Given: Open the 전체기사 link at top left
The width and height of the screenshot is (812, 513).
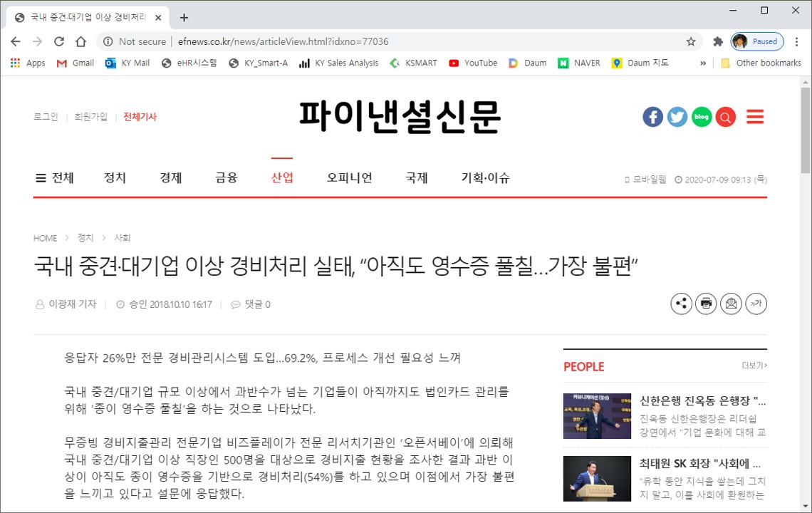Looking at the screenshot, I should [x=140, y=116].
